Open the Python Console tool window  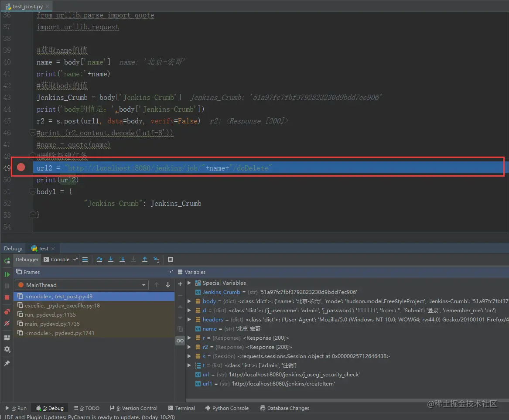pyautogui.click(x=227, y=408)
